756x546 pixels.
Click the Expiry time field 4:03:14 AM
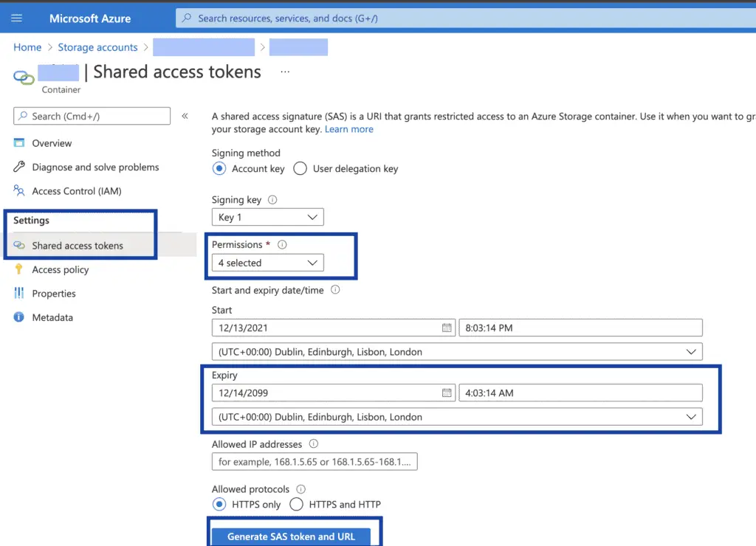[x=580, y=393]
